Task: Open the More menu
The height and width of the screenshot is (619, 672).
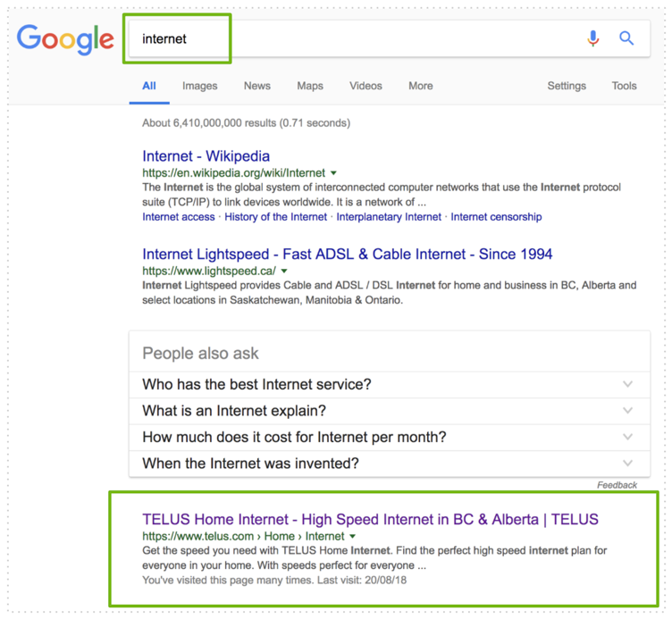Action: 421,86
